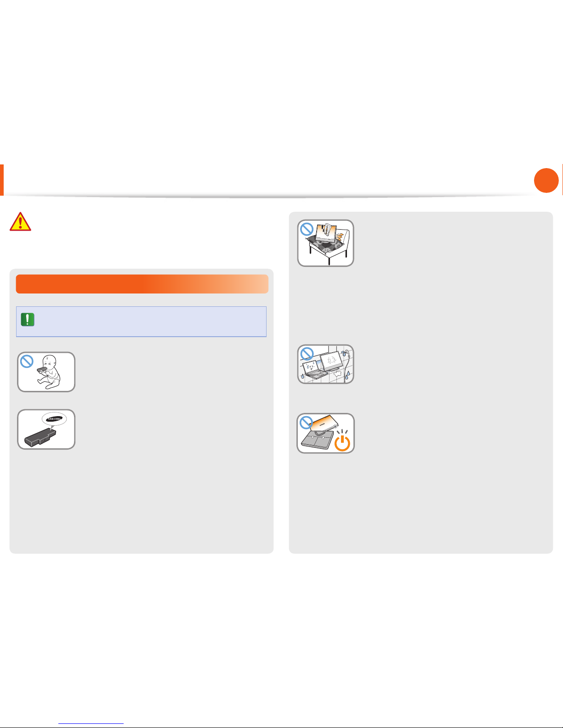Select the laptop in carrying bag illustration
This screenshot has height=728, width=563.
325,433
